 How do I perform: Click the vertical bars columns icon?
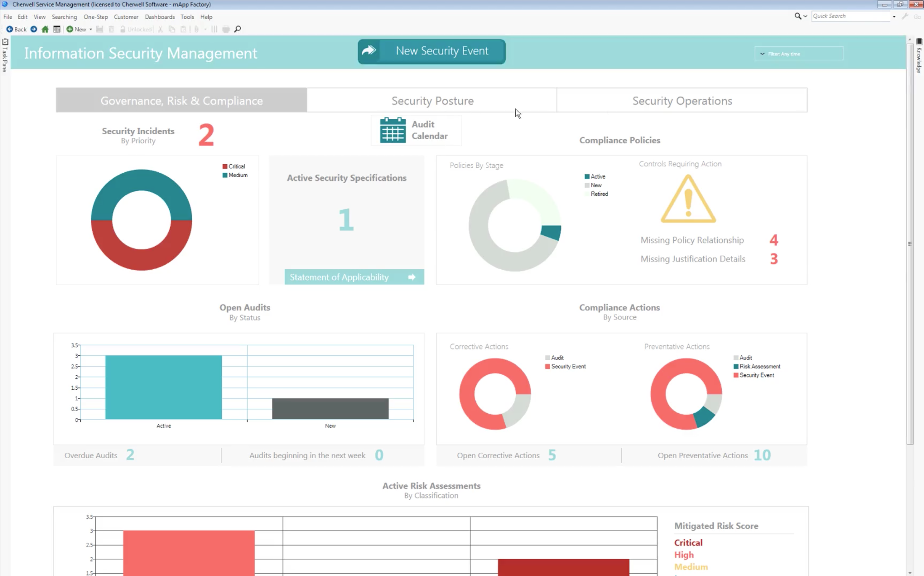(x=214, y=29)
